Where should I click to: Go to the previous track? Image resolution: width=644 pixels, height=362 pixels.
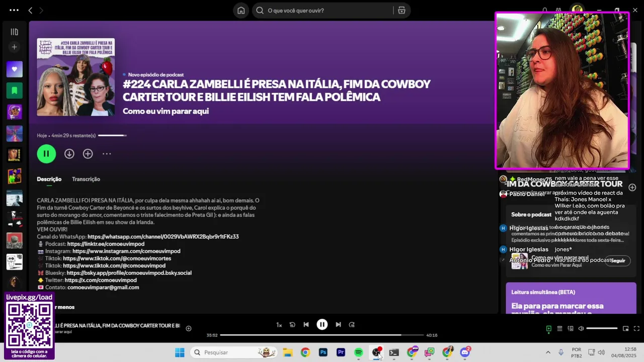point(306,325)
